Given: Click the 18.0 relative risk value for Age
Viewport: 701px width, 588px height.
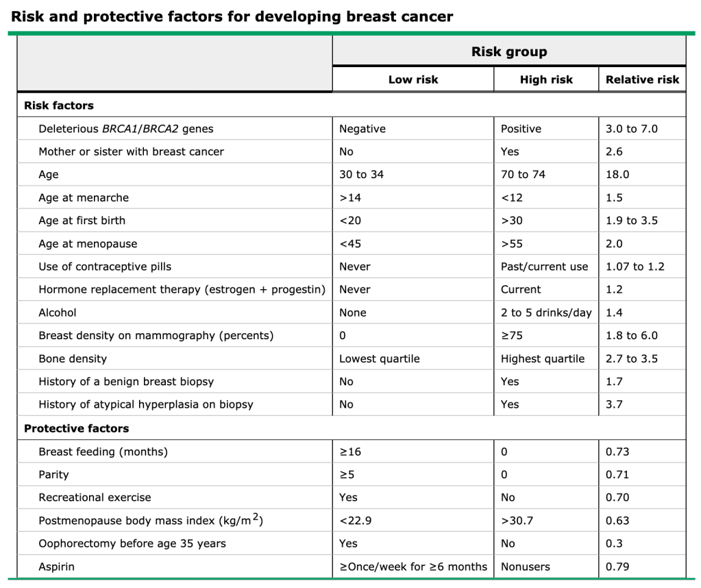Looking at the screenshot, I should tap(617, 175).
